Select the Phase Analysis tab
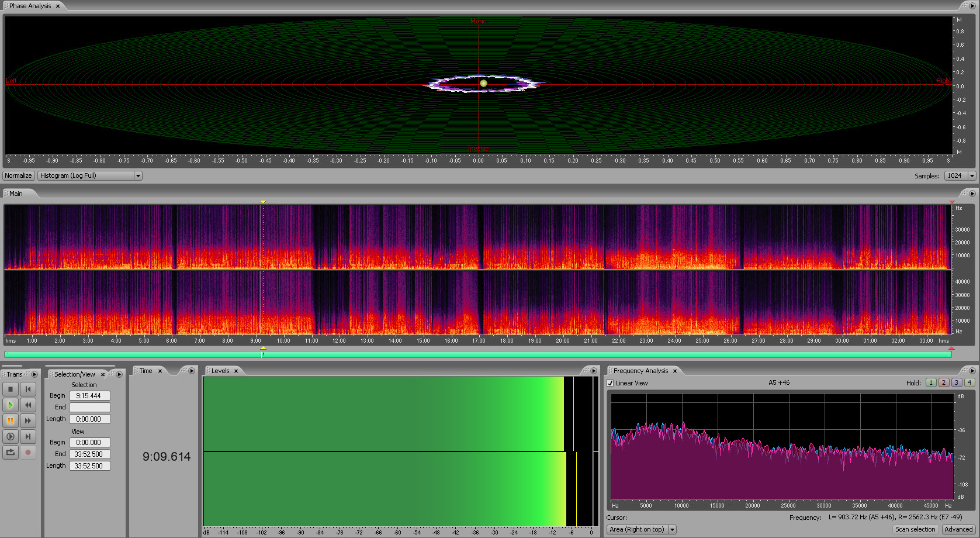This screenshot has height=538, width=980. coord(30,6)
